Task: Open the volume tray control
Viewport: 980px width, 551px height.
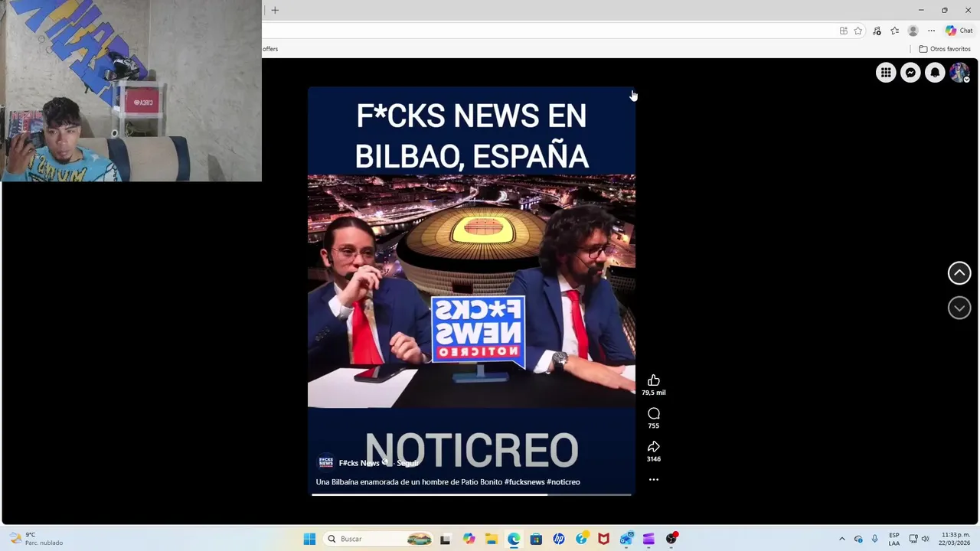Action: (926, 539)
